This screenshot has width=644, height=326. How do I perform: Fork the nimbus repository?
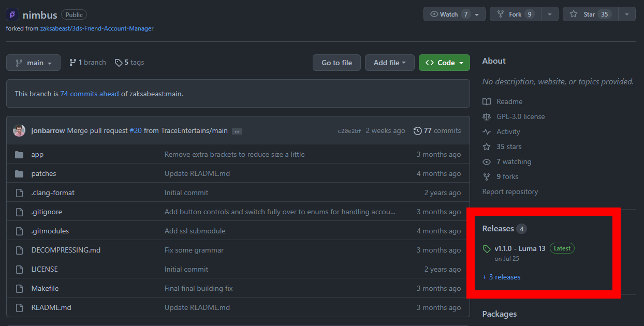[x=515, y=14]
